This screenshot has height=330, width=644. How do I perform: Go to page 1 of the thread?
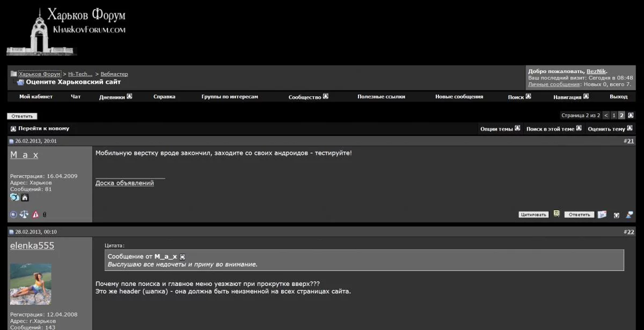pyautogui.click(x=614, y=116)
